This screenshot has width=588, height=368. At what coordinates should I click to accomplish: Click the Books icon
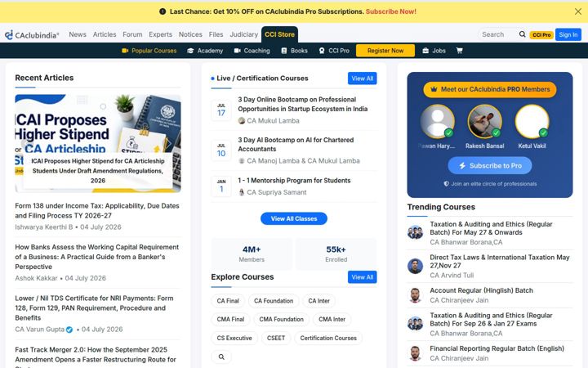tap(284, 51)
